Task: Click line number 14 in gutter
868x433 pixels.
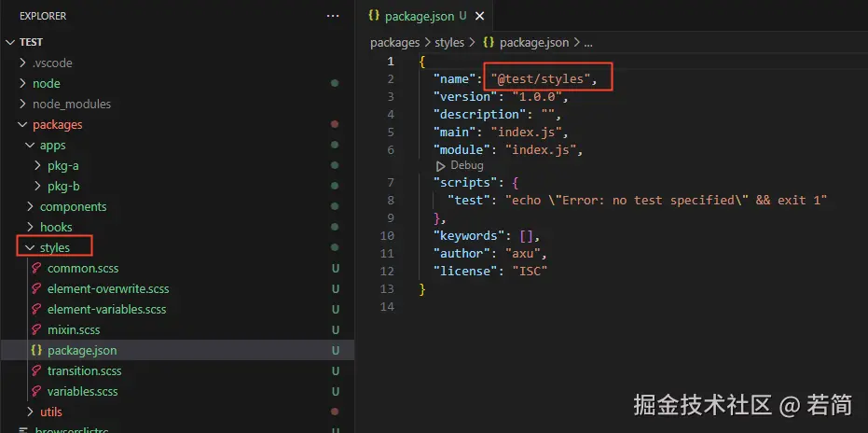Action: pos(388,307)
